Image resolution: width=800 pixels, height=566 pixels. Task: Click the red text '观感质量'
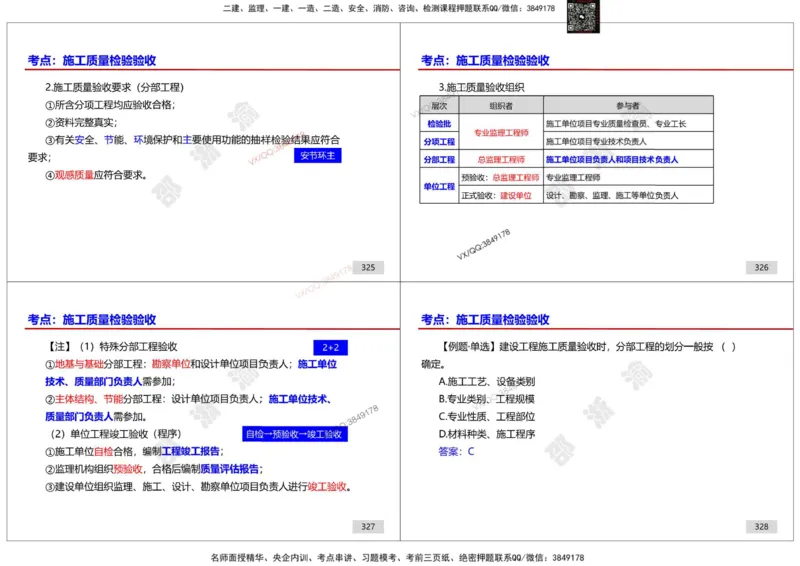pos(74,175)
